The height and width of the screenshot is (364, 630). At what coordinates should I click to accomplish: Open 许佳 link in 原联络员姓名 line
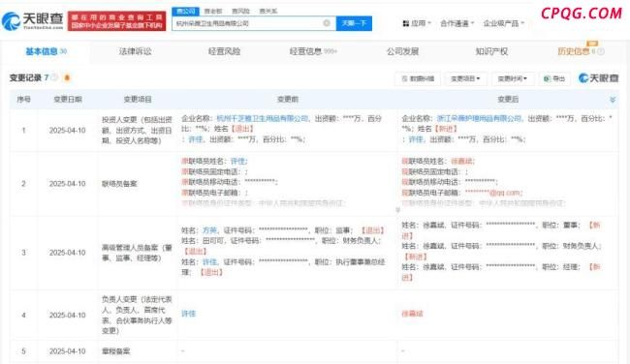click(237, 161)
